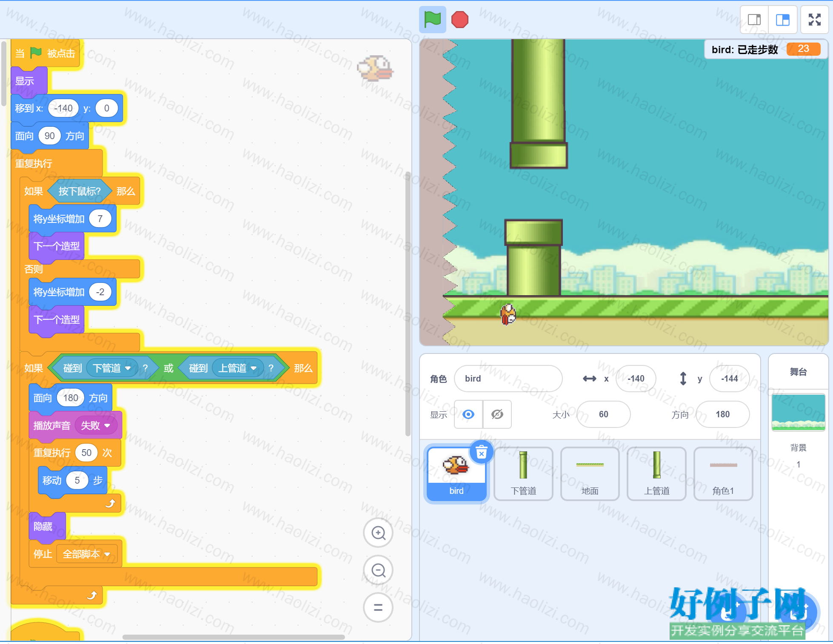Enter full screen stage mode
Viewport: 833px width, 644px height.
(x=814, y=20)
